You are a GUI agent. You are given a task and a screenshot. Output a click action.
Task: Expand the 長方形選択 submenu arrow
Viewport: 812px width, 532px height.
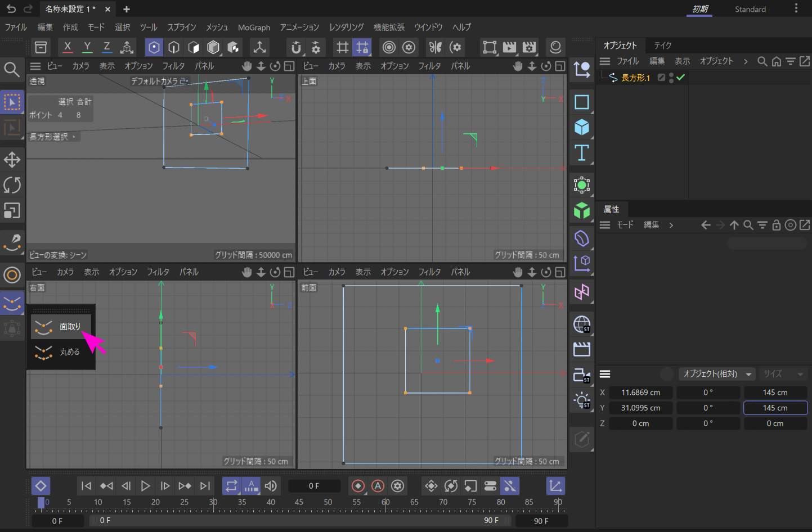(74, 137)
